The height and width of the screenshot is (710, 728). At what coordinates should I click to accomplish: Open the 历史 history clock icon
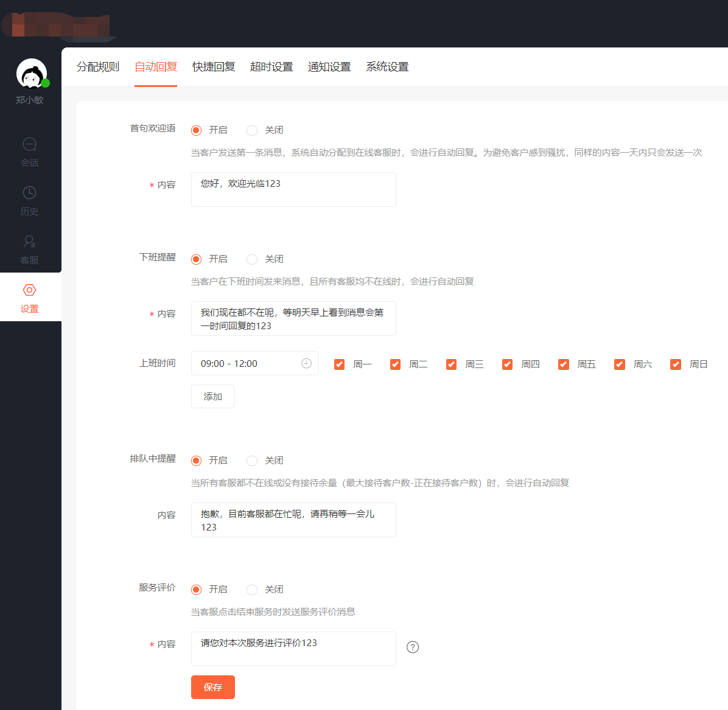29,193
